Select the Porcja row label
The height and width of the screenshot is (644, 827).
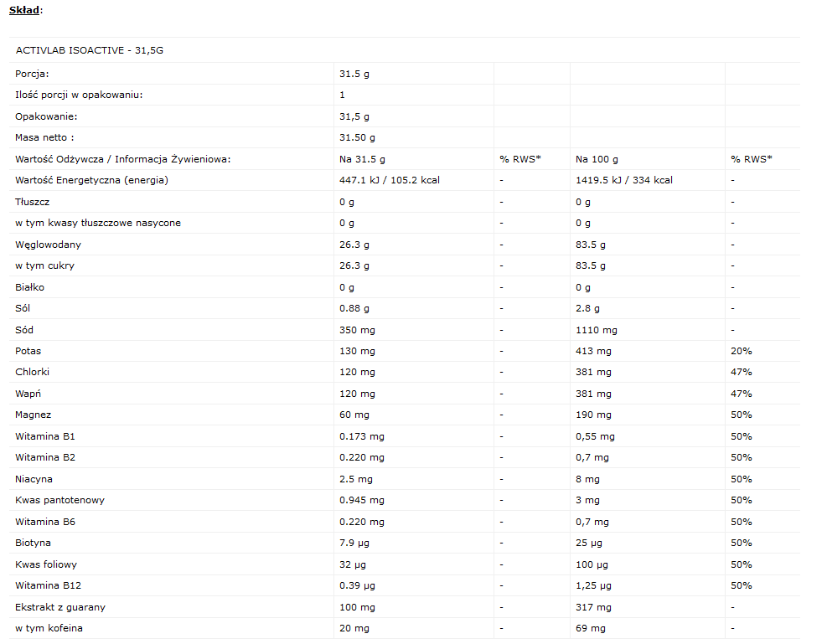pyautogui.click(x=32, y=74)
